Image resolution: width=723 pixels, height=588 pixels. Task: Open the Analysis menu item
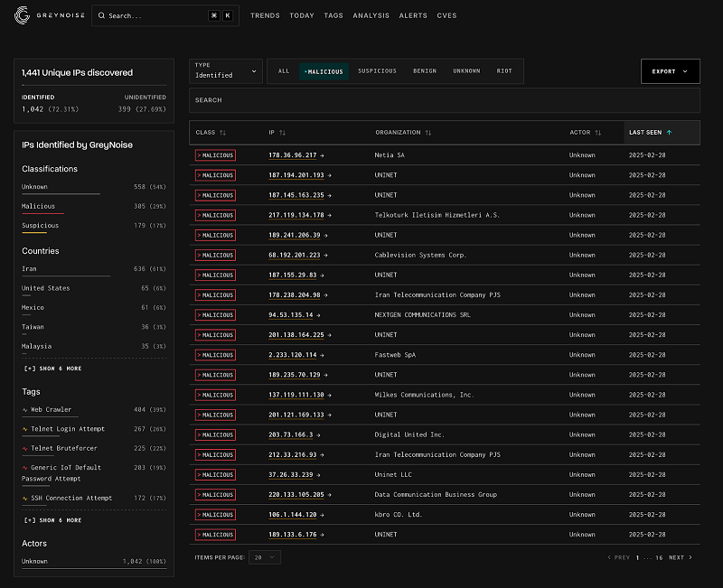[x=371, y=15]
